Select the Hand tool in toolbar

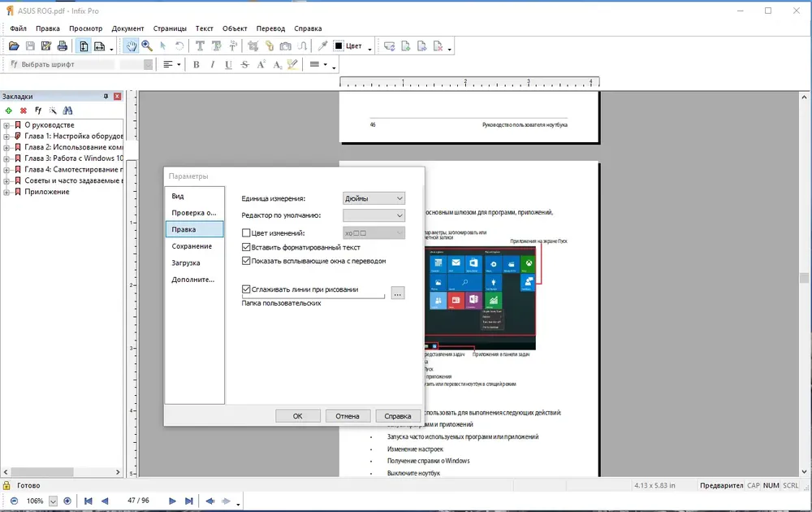click(x=131, y=46)
